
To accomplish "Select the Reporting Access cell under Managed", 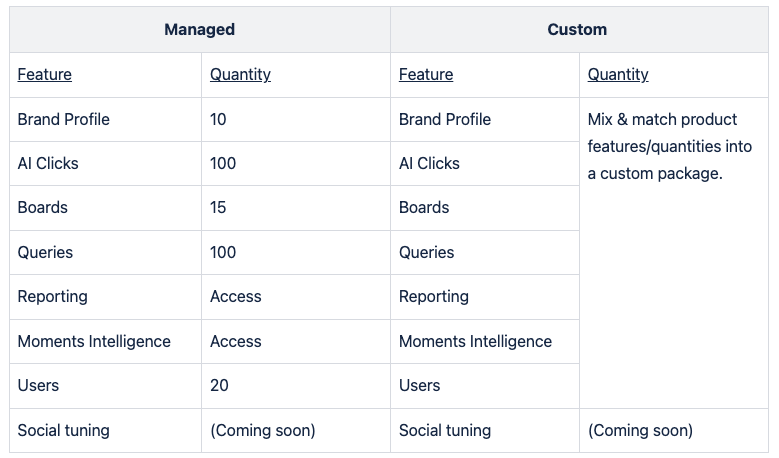I will pos(236,296).
